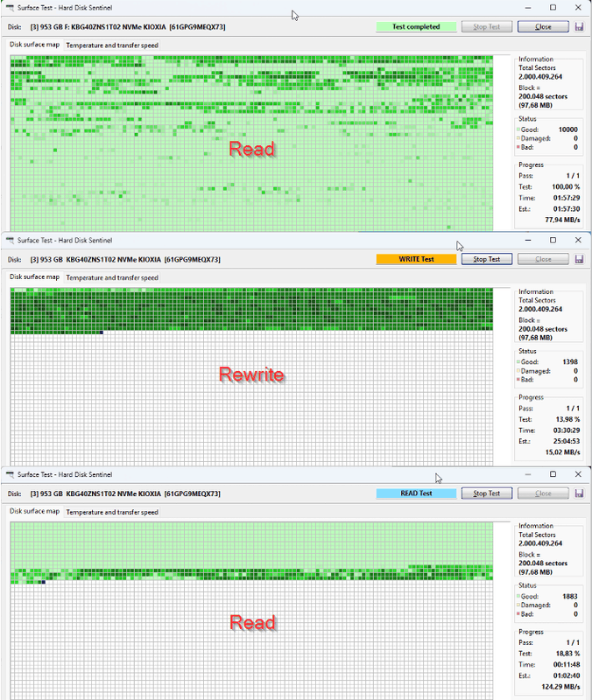
Task: Minimize the WRITE Test window
Action: coord(528,240)
